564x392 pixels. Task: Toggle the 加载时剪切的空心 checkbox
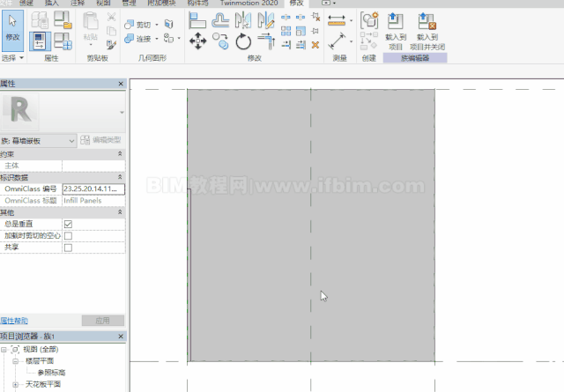(68, 236)
